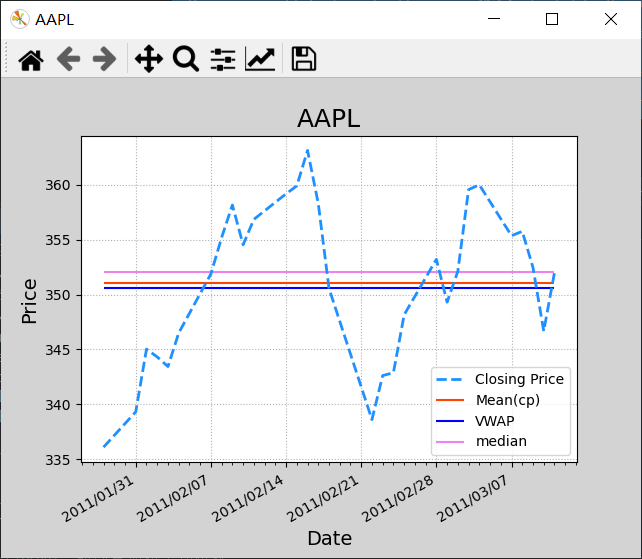Click the 2011/01/31 date tick label
Viewport: 642px width, 559px height.
coord(98,498)
